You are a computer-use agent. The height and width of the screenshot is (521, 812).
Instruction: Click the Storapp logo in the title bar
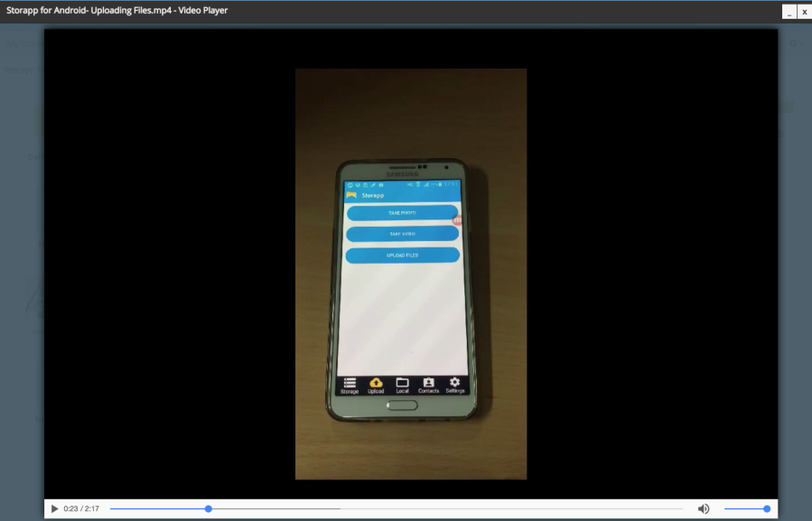click(351, 193)
